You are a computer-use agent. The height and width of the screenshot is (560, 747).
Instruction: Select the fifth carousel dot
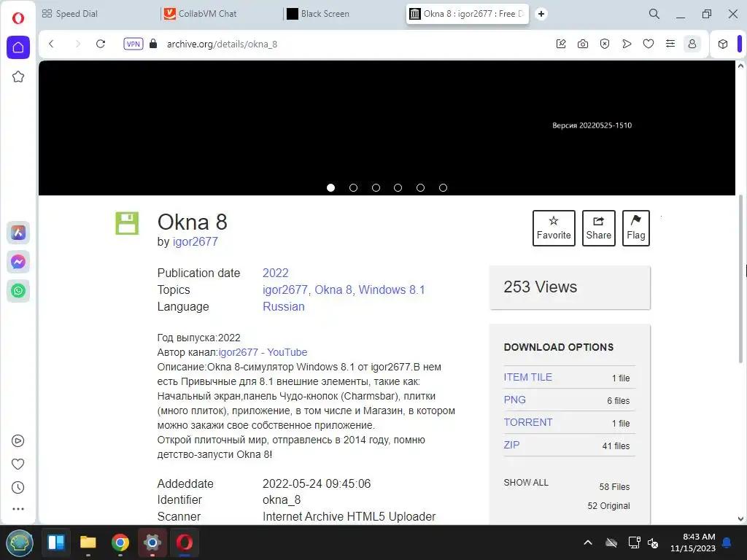420,187
